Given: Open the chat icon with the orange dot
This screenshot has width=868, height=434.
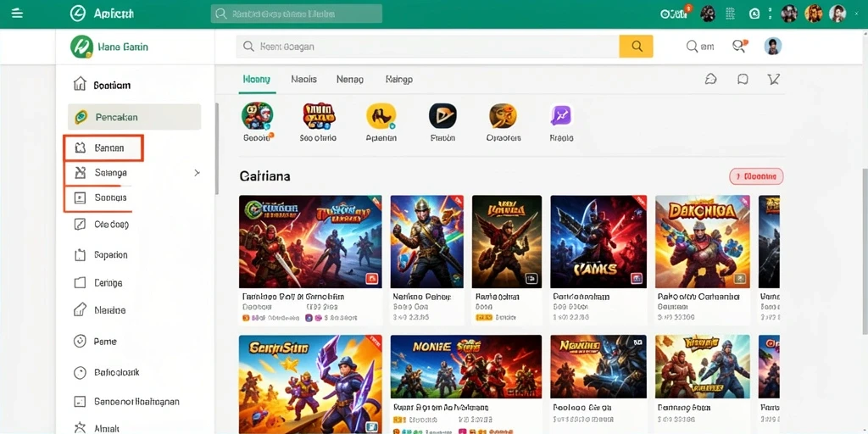Looking at the screenshot, I should [x=739, y=46].
